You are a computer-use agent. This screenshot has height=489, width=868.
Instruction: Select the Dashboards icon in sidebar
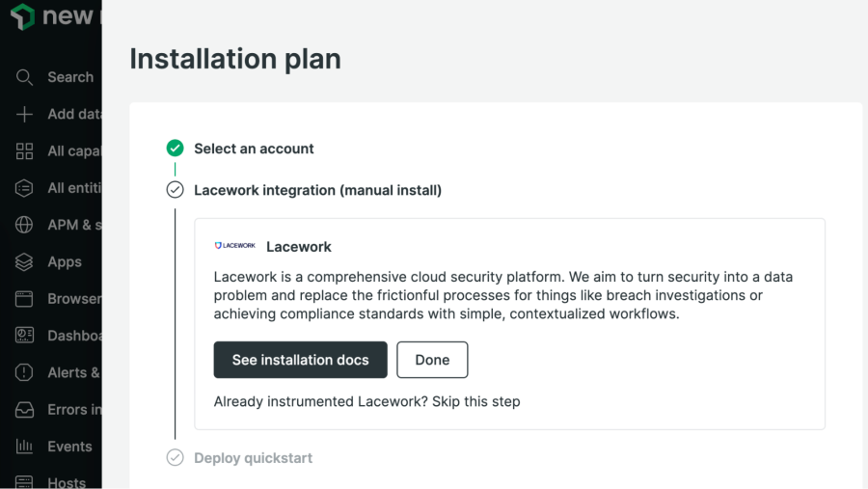pyautogui.click(x=24, y=336)
